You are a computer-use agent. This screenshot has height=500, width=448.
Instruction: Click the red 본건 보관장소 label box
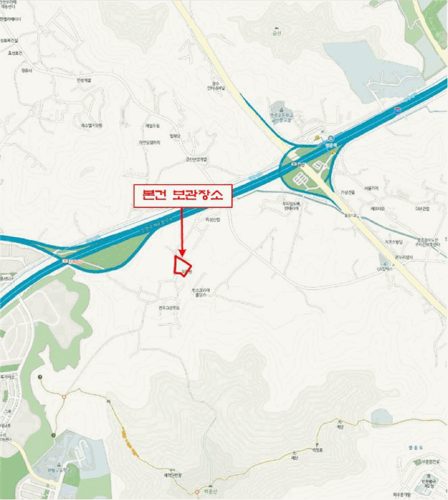[182, 196]
